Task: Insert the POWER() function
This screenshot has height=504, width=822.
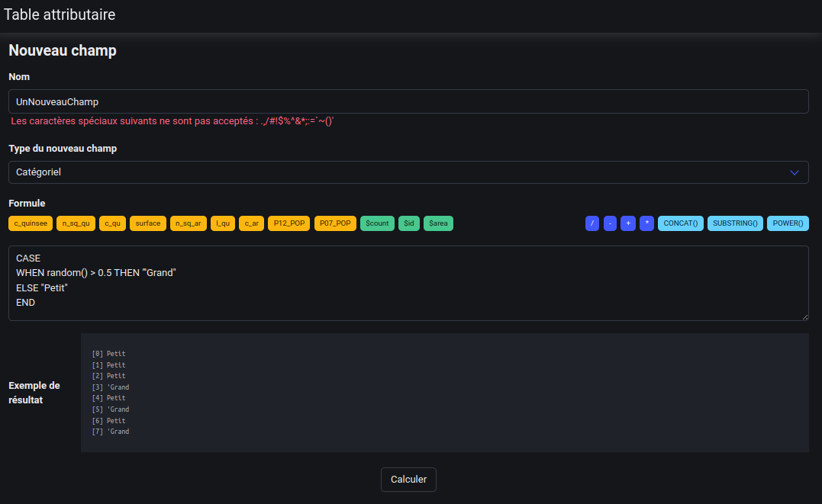Action: [787, 223]
